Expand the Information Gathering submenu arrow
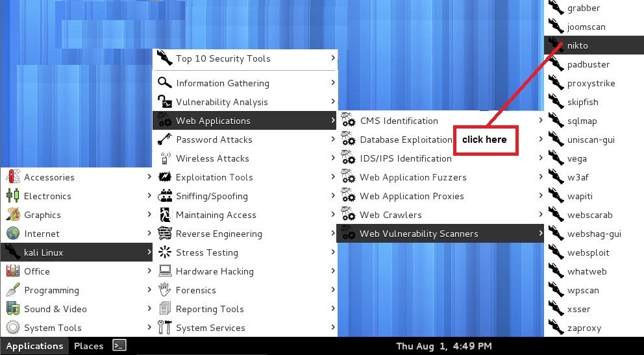 click(x=332, y=82)
